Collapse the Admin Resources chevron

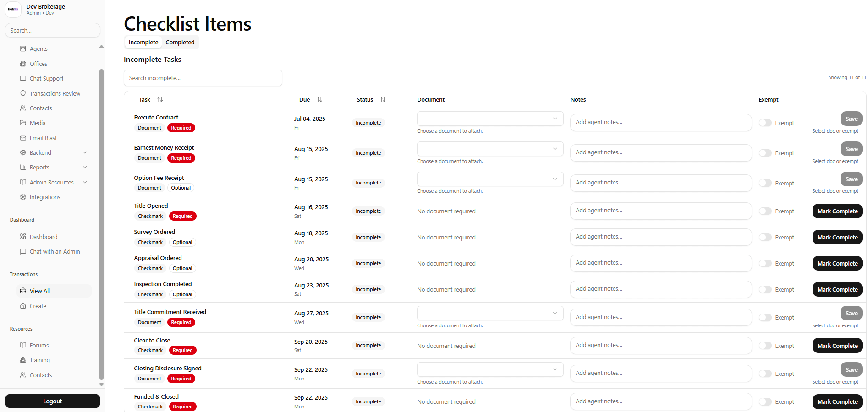pyautogui.click(x=85, y=182)
